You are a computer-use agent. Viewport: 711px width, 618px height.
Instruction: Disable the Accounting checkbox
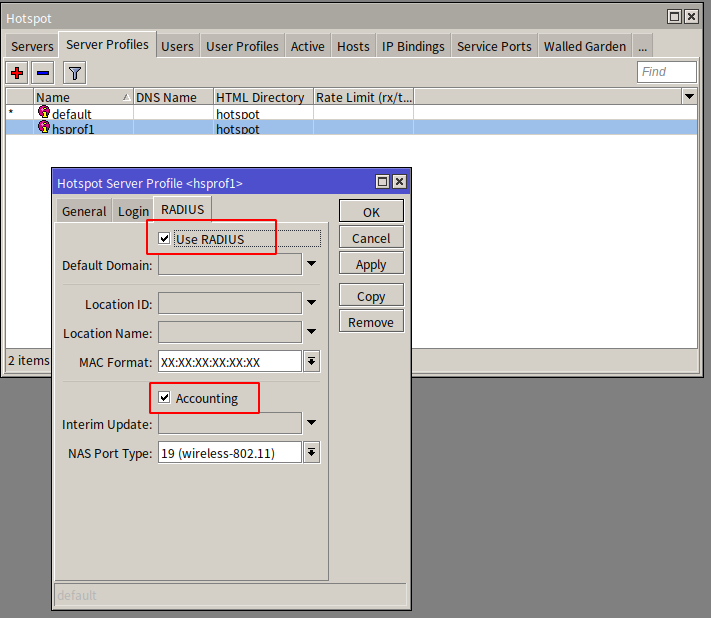[165, 398]
